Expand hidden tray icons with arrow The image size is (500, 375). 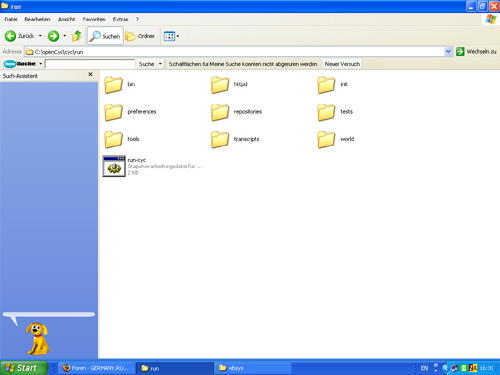(x=445, y=368)
